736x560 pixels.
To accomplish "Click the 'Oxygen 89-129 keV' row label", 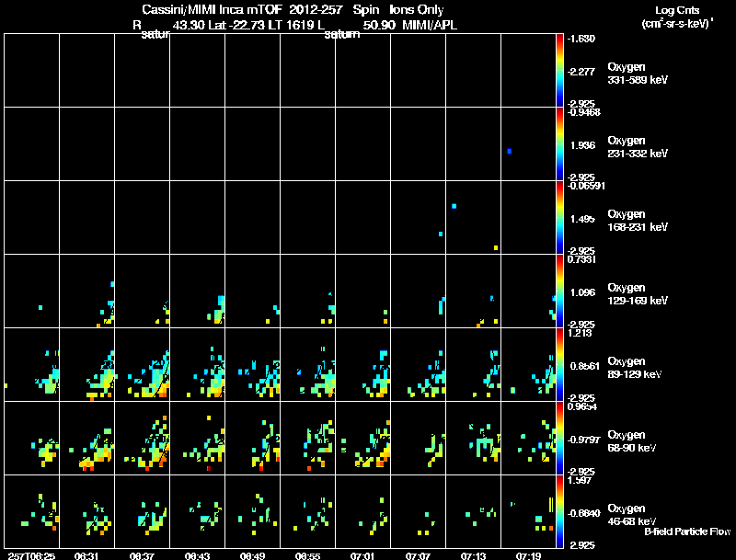I will [x=635, y=368].
